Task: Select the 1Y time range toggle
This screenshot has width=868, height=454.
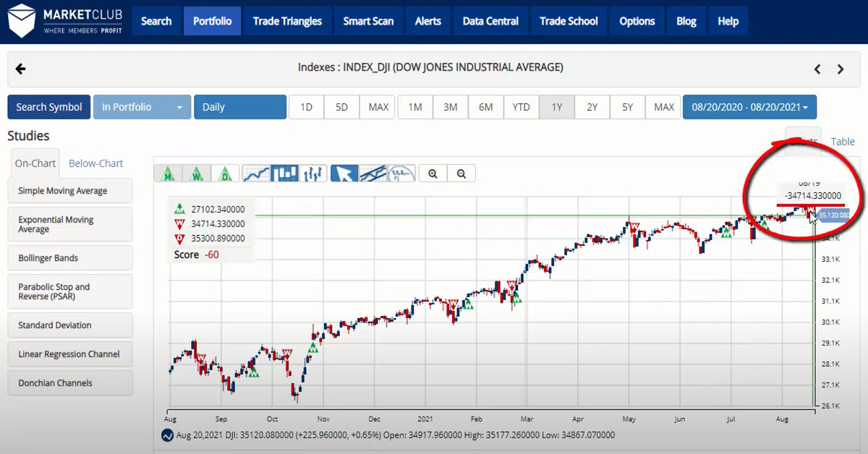Action: pyautogui.click(x=557, y=106)
